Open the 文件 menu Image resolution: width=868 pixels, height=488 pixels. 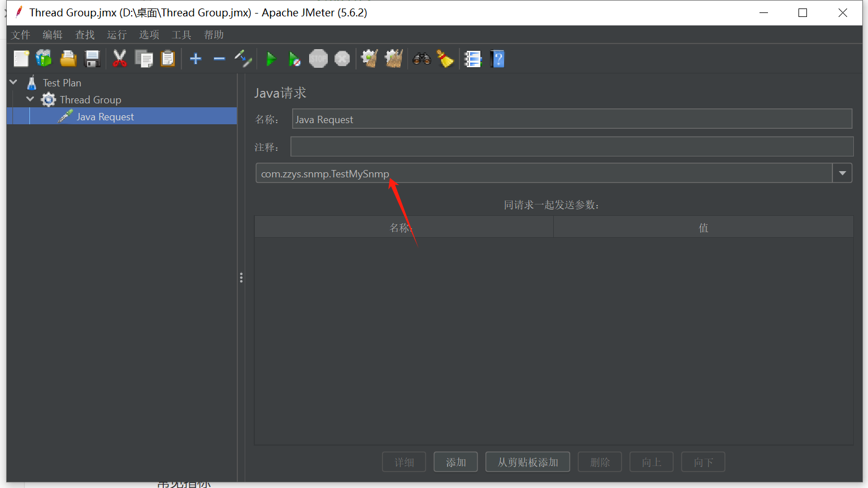(21, 35)
